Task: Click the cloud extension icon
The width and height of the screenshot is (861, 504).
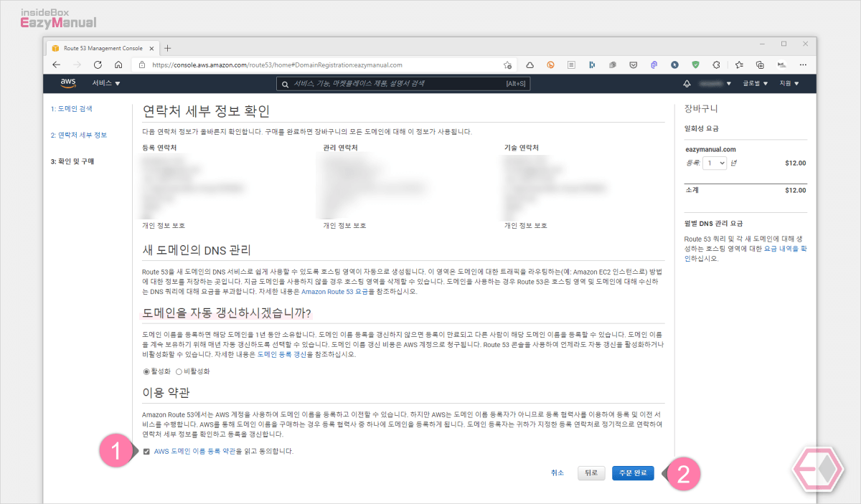Action: 530,65
